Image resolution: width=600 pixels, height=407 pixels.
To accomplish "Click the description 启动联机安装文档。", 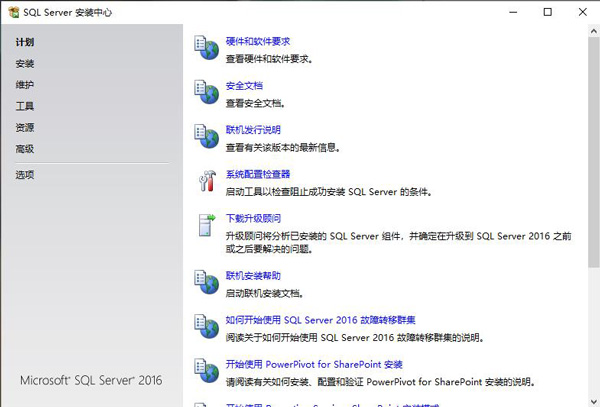I will pyautogui.click(x=265, y=293).
